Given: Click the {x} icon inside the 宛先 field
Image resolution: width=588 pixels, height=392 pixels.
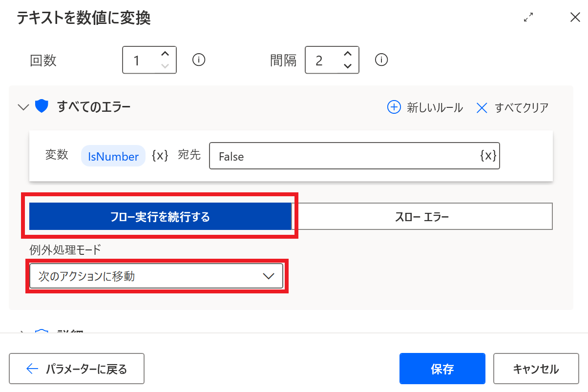Looking at the screenshot, I should (488, 156).
